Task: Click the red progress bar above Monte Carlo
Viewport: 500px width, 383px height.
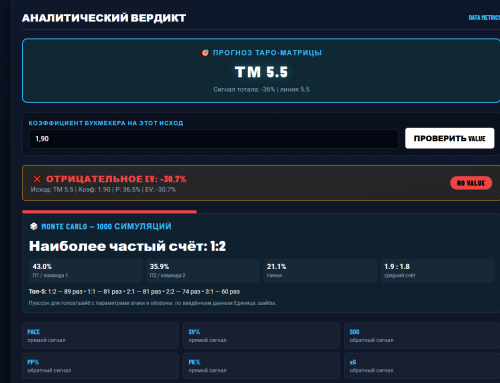Action: pyautogui.click(x=109, y=212)
